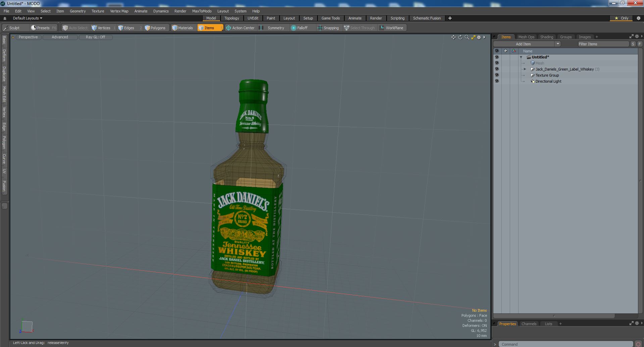Maximize the viewport with the expand icon
The image size is (644, 347).
click(x=473, y=37)
